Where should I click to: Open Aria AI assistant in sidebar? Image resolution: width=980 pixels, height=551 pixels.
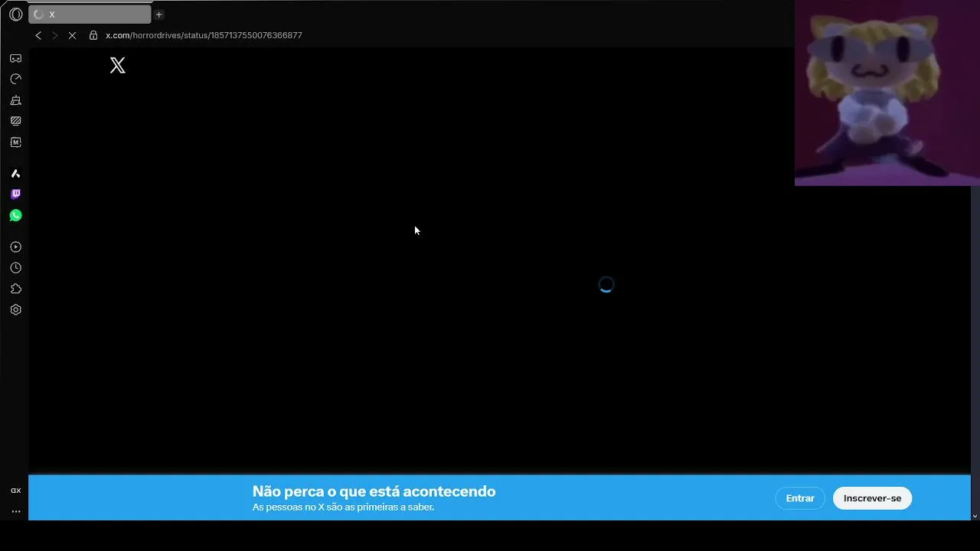[x=15, y=174]
